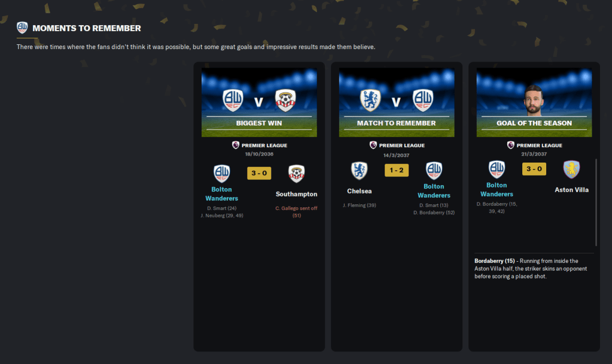612x364 pixels.
Task: Open Premier League icon under Biggest Win
Action: click(x=236, y=145)
